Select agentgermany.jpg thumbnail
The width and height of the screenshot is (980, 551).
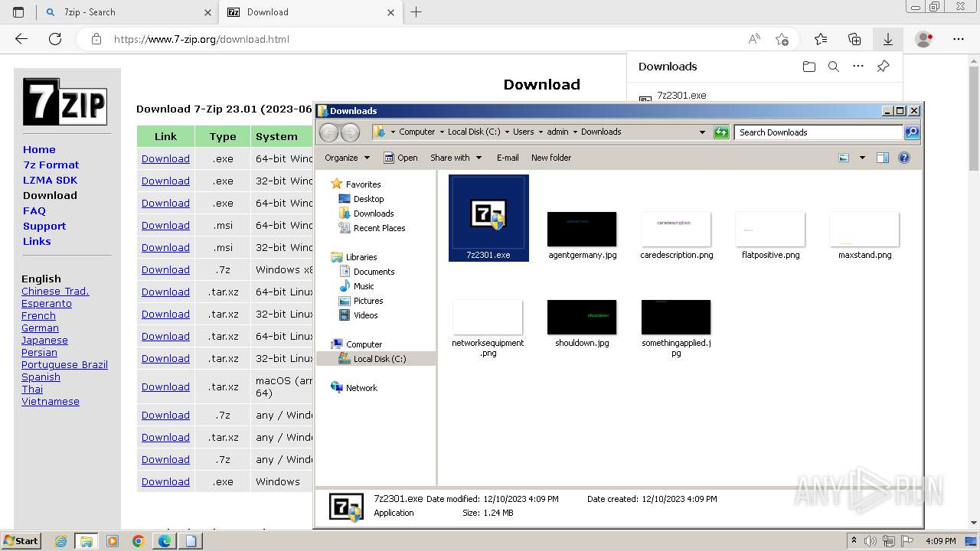(582, 230)
